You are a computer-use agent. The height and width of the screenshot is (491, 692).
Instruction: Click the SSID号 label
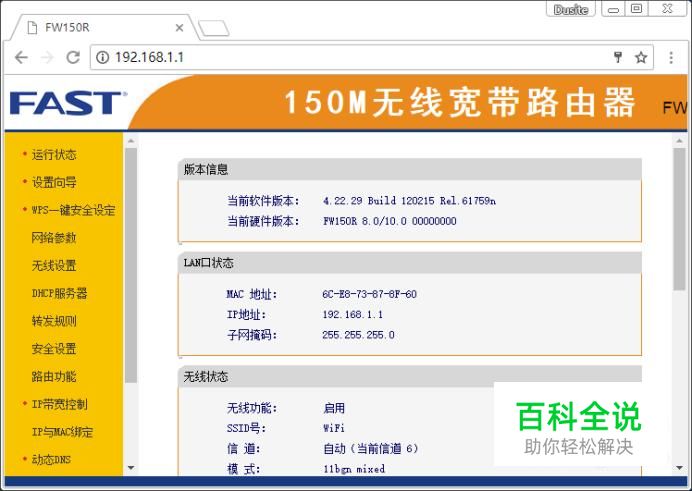pos(246,428)
